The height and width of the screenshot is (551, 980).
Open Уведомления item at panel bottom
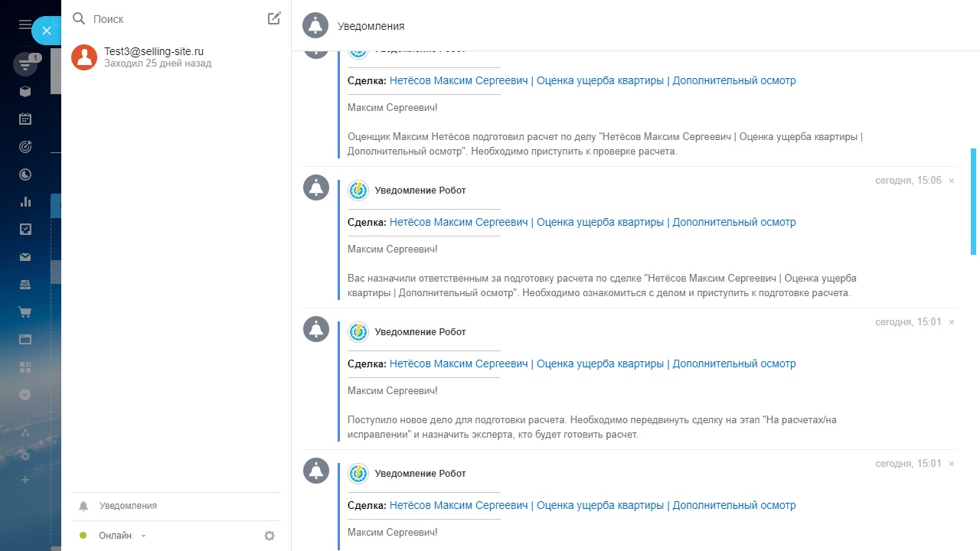click(x=128, y=506)
